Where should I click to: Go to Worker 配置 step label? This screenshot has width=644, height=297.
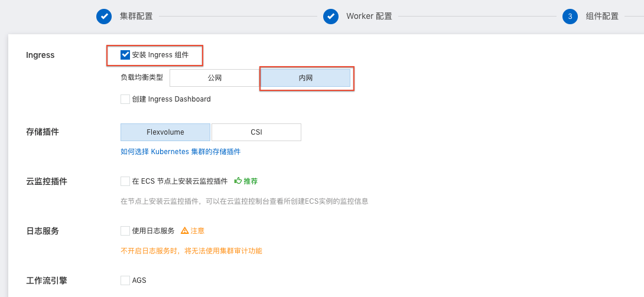click(369, 17)
